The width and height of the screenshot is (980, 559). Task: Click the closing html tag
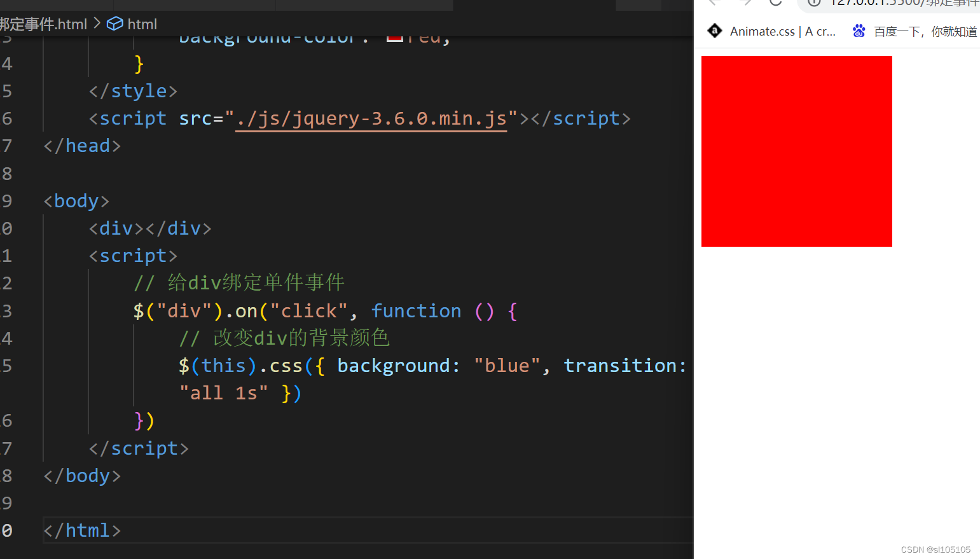(x=82, y=530)
